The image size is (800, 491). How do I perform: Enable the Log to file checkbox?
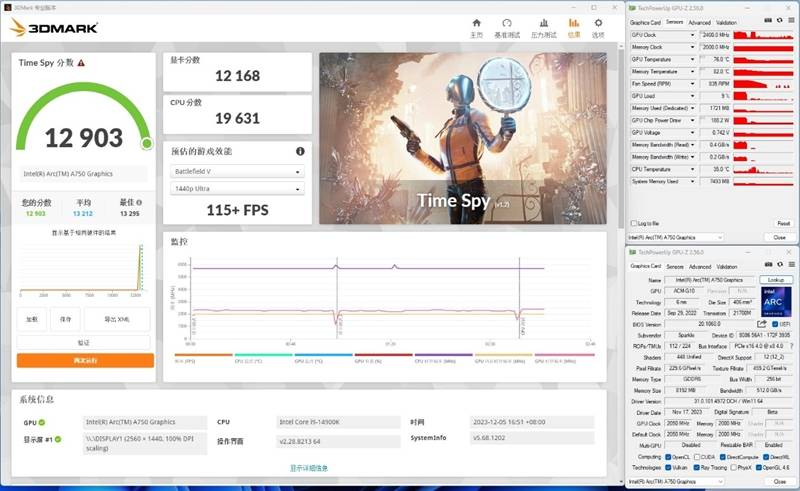(633, 223)
